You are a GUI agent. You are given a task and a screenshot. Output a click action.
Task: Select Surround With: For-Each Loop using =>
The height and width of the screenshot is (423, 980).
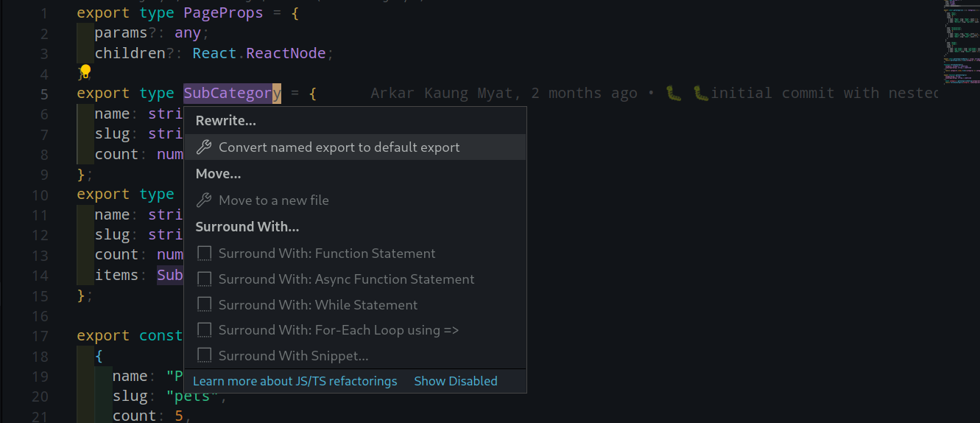click(x=355, y=330)
